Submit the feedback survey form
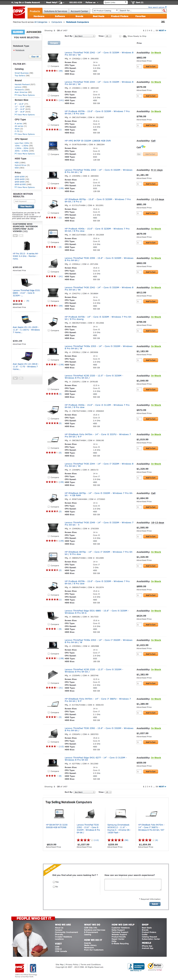 click(154, 903)
